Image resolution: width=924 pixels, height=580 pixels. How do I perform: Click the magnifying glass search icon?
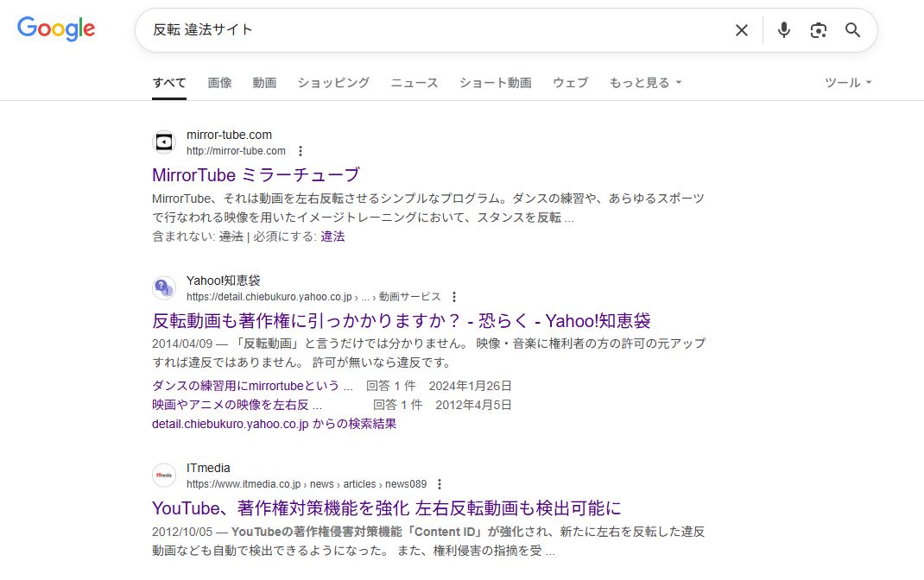point(852,29)
